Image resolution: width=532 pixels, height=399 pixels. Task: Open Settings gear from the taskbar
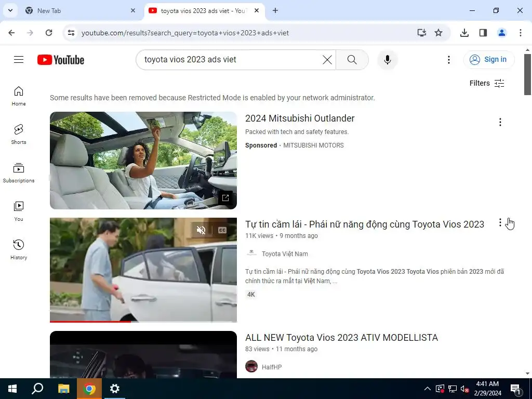click(x=115, y=389)
